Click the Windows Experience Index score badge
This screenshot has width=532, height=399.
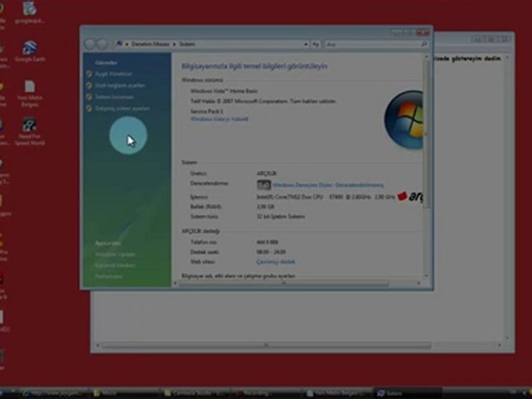tap(264, 185)
